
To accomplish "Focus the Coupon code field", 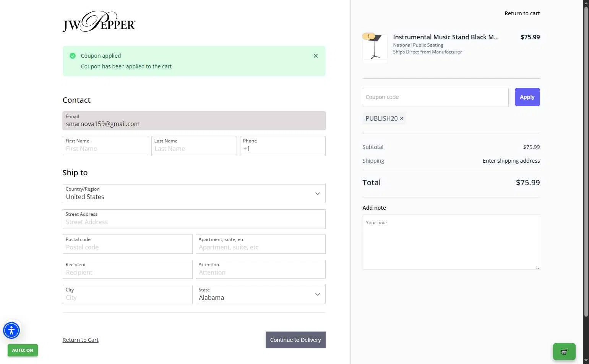I will pyautogui.click(x=435, y=97).
